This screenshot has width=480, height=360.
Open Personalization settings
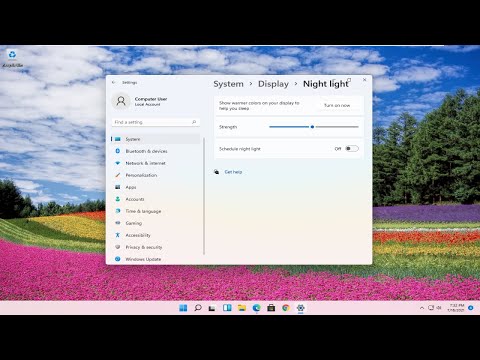156,175
